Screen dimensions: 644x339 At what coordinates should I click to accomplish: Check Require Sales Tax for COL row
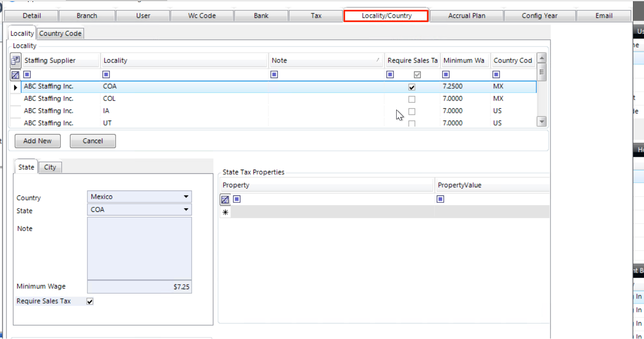tap(412, 99)
